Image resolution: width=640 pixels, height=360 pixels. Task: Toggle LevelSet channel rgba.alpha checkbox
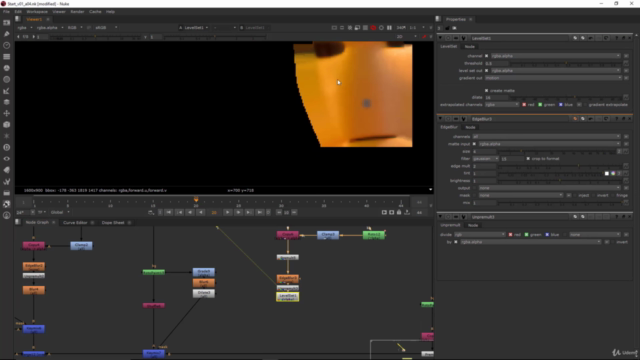pos(487,56)
